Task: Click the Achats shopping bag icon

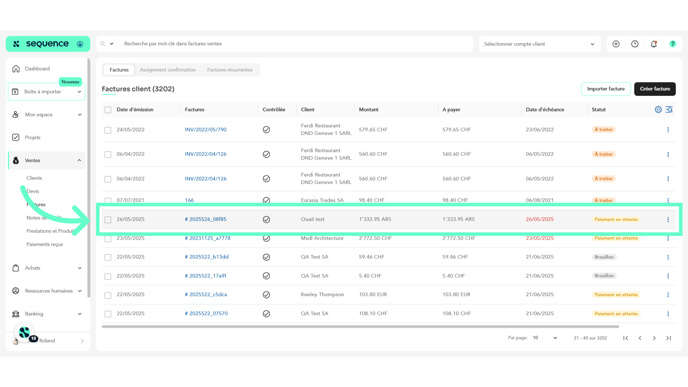Action: click(x=16, y=268)
